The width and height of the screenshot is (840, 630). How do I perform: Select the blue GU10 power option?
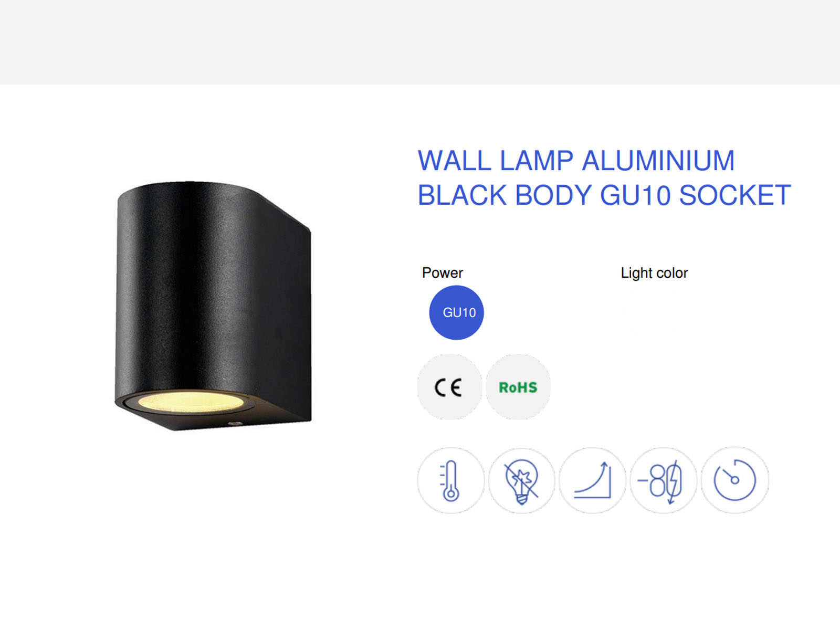[456, 312]
